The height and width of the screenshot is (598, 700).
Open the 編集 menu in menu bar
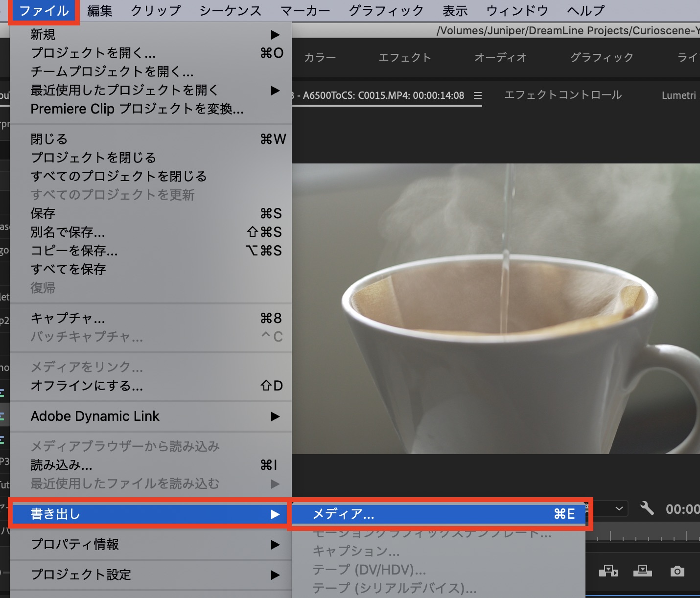tap(99, 11)
